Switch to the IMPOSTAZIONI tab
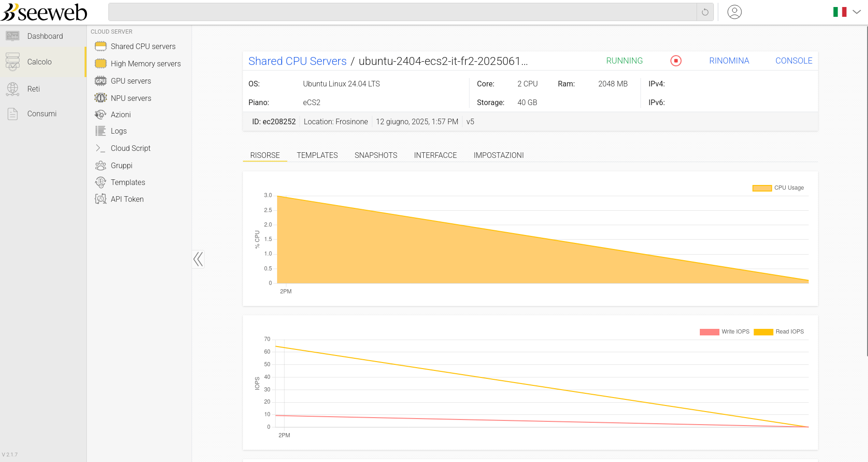Viewport: 868px width, 462px height. (x=498, y=155)
